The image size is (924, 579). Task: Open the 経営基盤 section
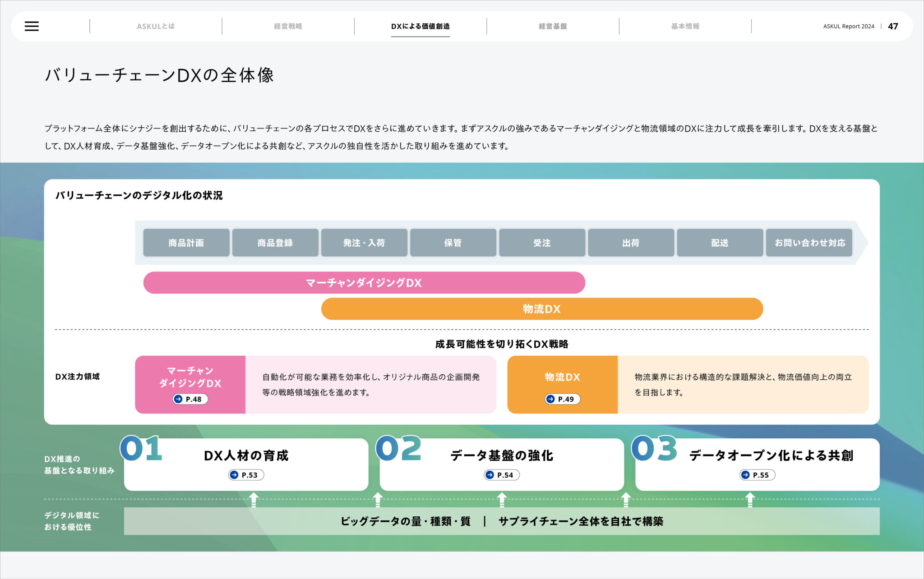tap(552, 26)
